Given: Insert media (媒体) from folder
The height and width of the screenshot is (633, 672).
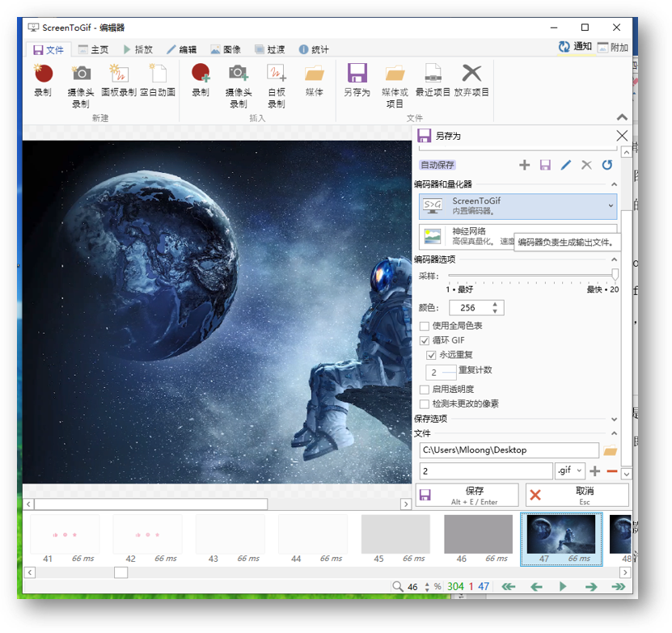Looking at the screenshot, I should click(315, 80).
